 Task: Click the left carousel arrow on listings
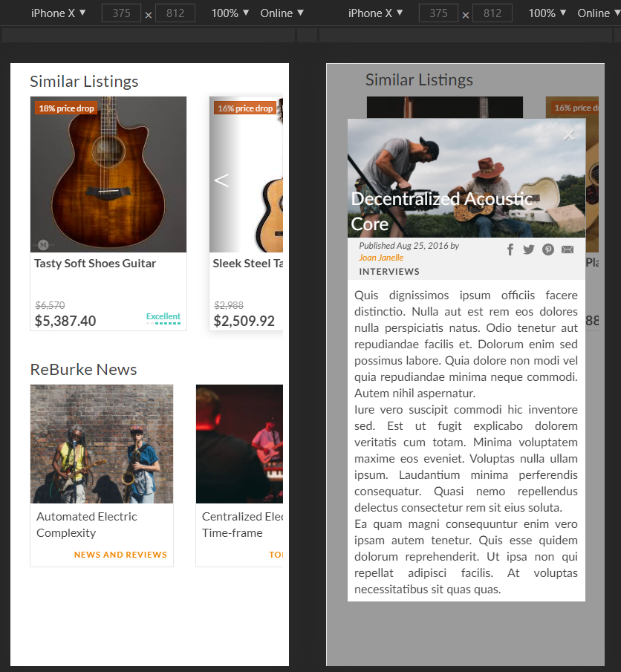(221, 180)
